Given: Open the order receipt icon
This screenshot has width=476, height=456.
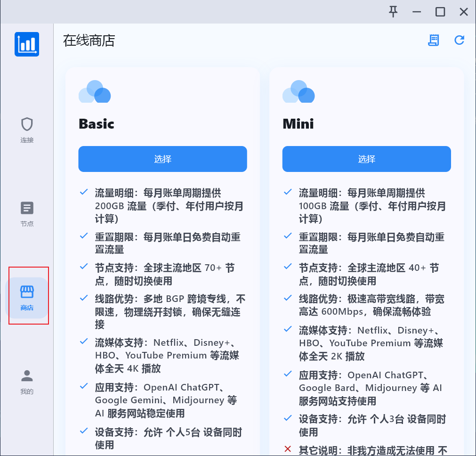Looking at the screenshot, I should (434, 40).
